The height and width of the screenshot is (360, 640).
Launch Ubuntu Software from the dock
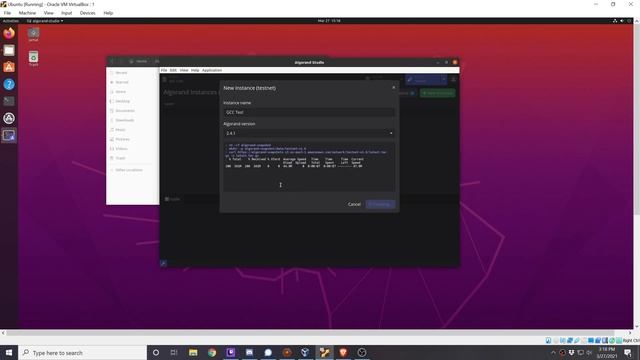9,67
